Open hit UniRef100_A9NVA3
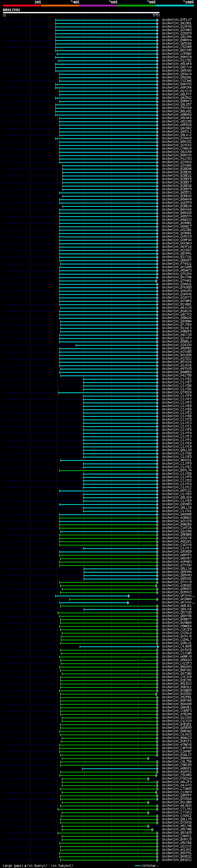 177,115
